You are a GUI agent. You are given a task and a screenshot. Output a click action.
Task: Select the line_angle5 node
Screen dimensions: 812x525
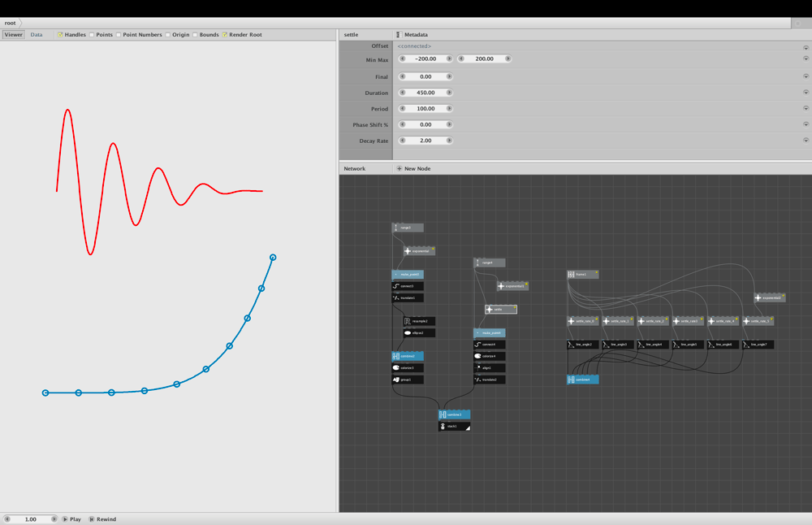(x=688, y=345)
